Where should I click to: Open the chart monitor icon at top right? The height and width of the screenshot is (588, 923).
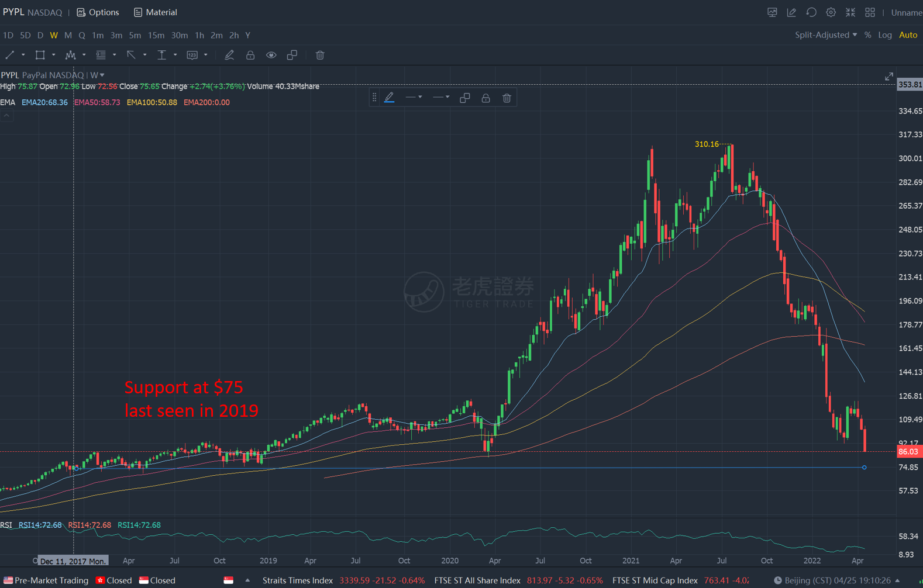point(772,12)
